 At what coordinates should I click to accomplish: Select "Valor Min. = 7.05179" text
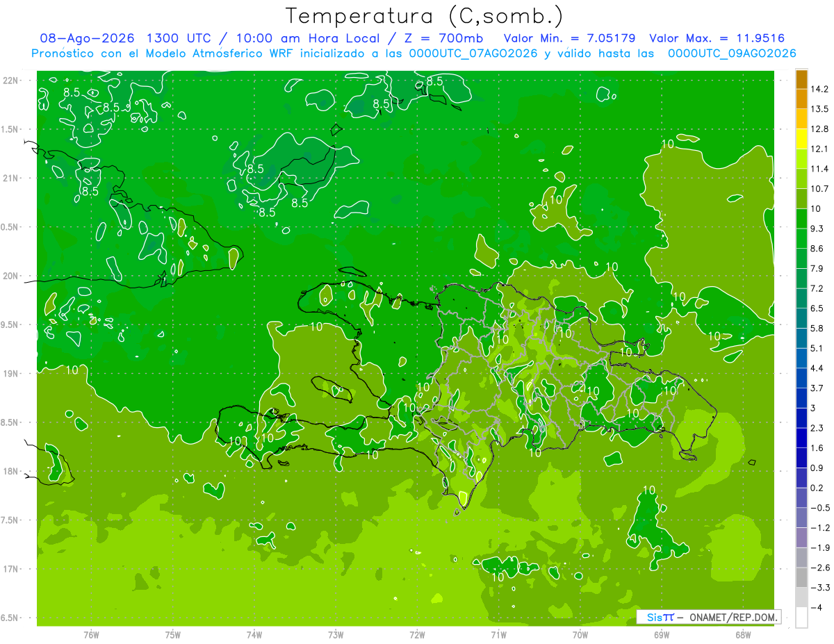569,38
